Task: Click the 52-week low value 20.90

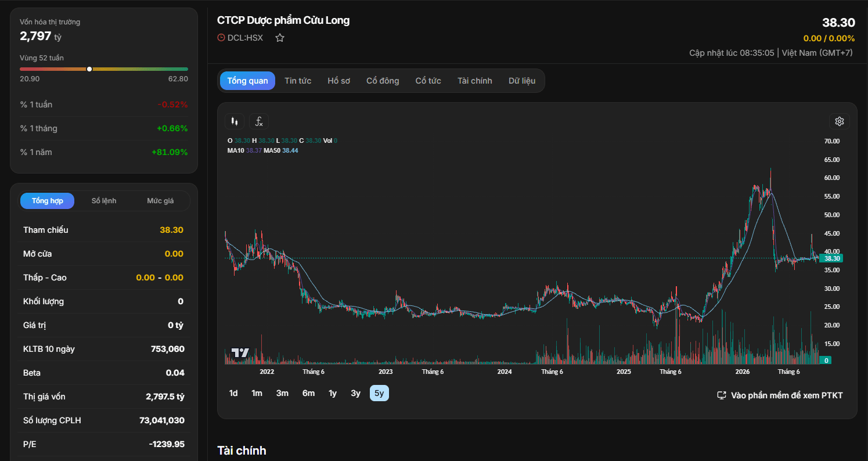Action: pyautogui.click(x=30, y=79)
